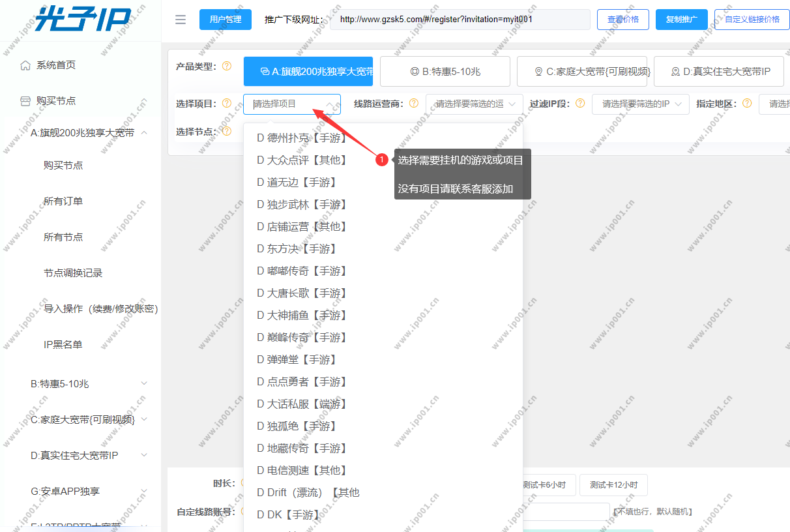Click the help icon beside 过滤IP段
790x532 pixels.
(x=579, y=103)
